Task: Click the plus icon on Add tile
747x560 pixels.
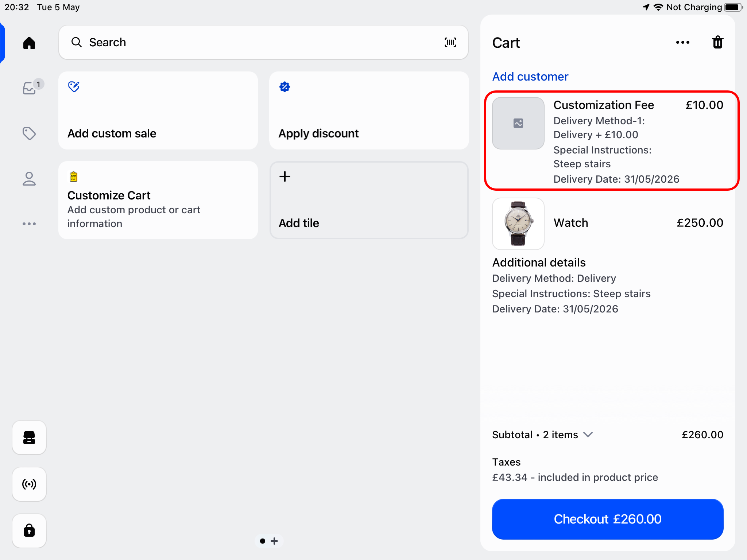Action: (x=285, y=176)
